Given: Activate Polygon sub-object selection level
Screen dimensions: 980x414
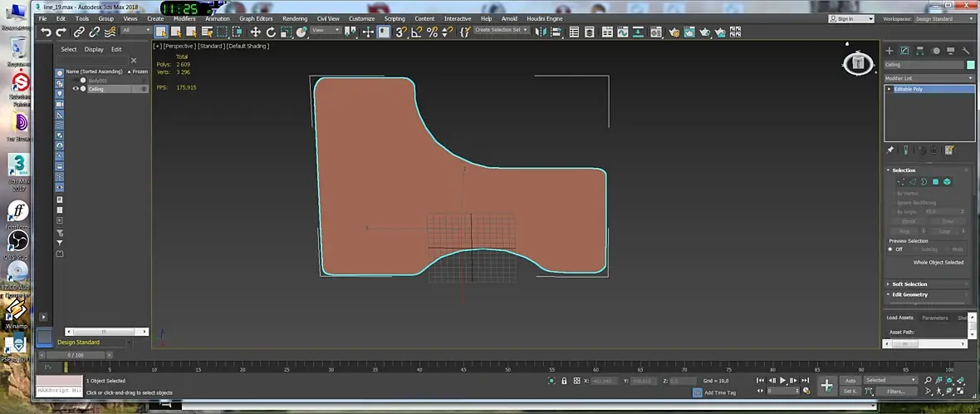Looking at the screenshot, I should 935,181.
